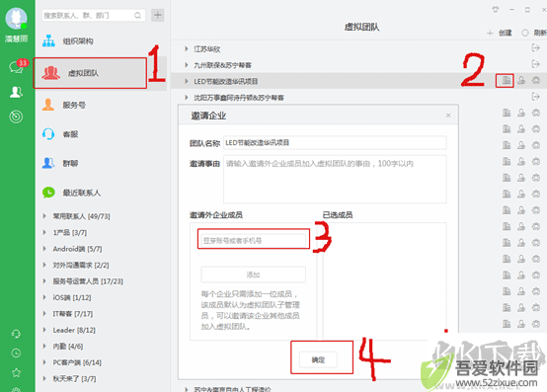Click the 组织架构 org chart icon

[x=48, y=40]
